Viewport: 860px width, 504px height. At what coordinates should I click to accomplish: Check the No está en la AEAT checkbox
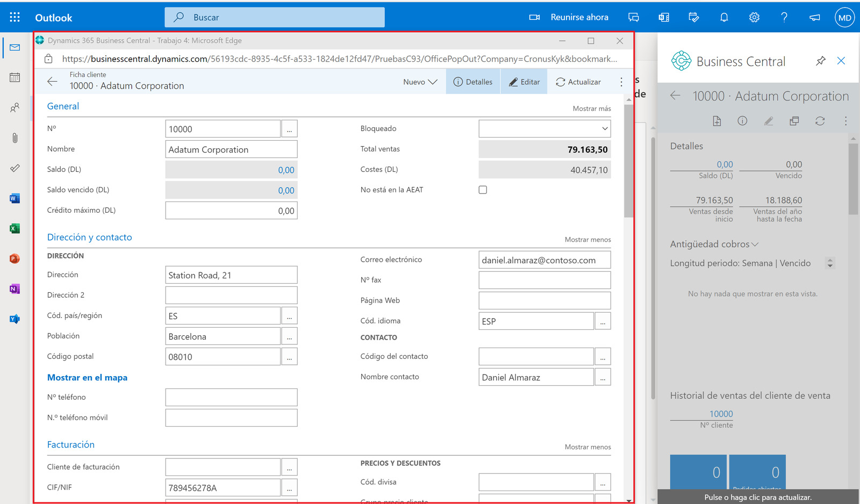483,190
